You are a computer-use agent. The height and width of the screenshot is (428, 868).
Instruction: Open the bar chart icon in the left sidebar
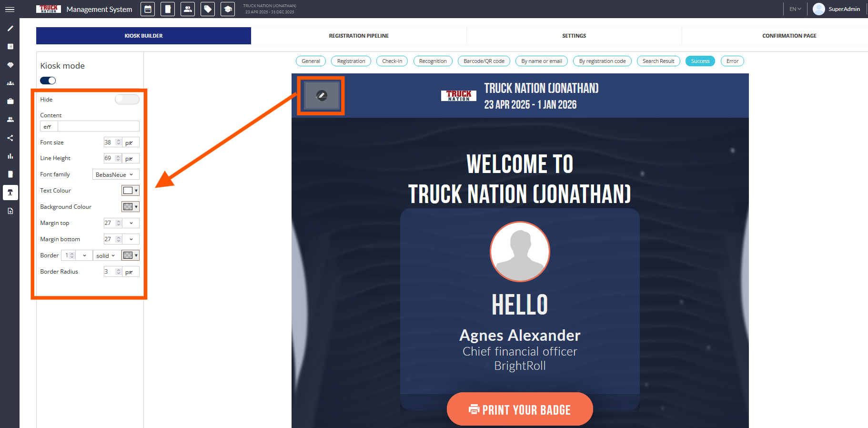coord(10,156)
